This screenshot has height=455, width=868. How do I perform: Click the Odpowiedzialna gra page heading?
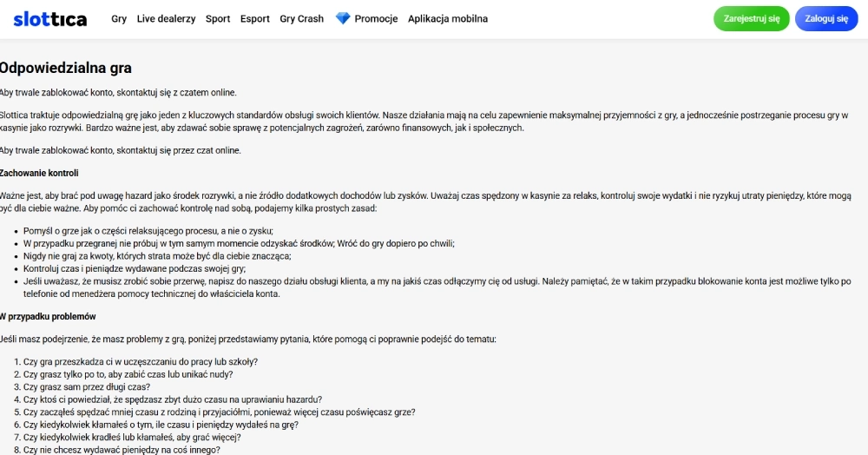tap(65, 68)
